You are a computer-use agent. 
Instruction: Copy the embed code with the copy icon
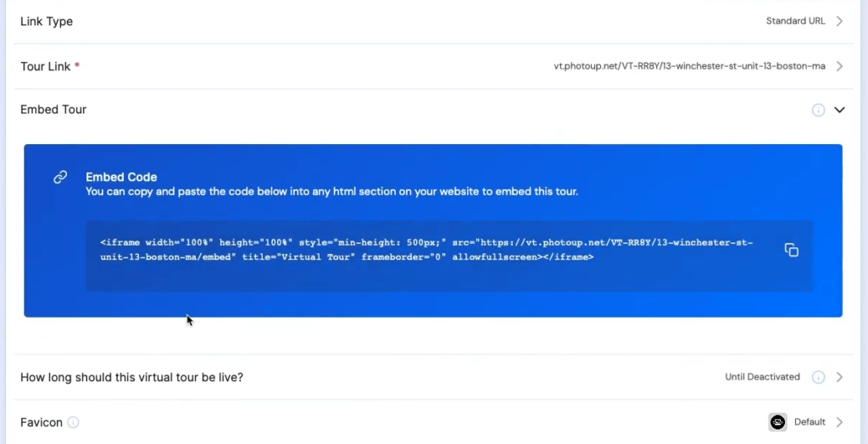(791, 250)
